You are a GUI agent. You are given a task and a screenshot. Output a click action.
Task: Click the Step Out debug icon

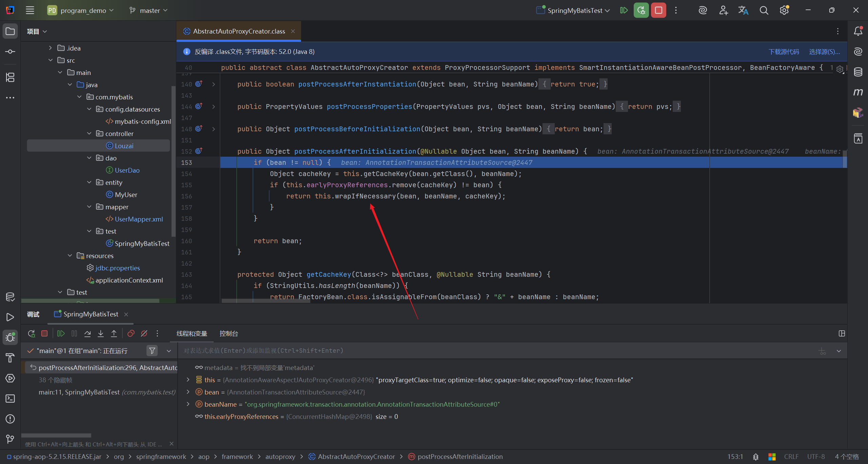(x=114, y=334)
